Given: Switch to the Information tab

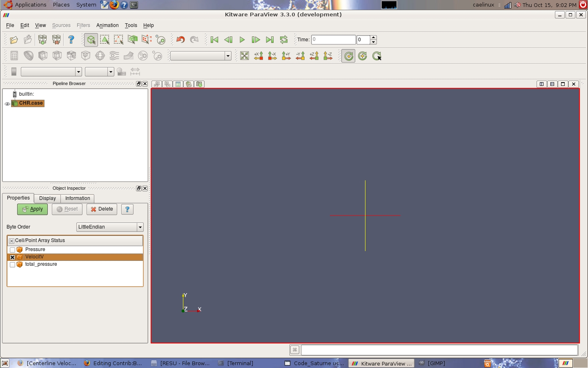Looking at the screenshot, I should 78,198.
